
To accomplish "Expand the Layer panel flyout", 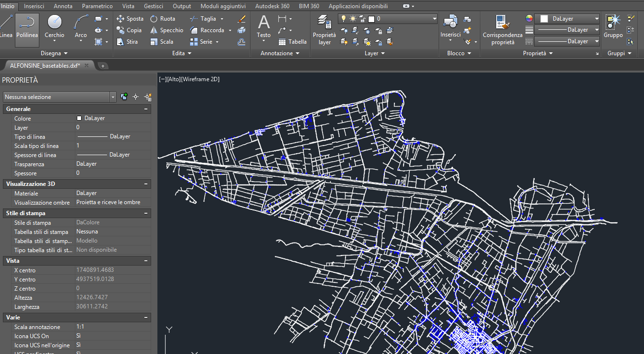I will (375, 53).
